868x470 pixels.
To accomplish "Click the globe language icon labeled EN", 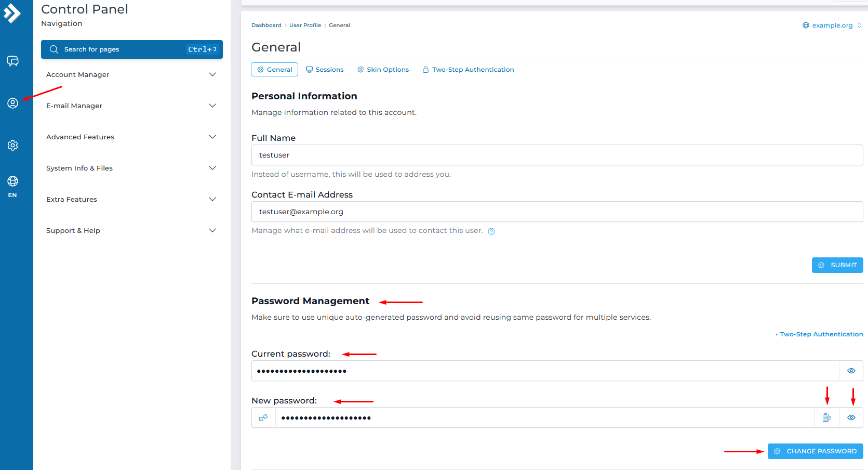I will point(12,186).
